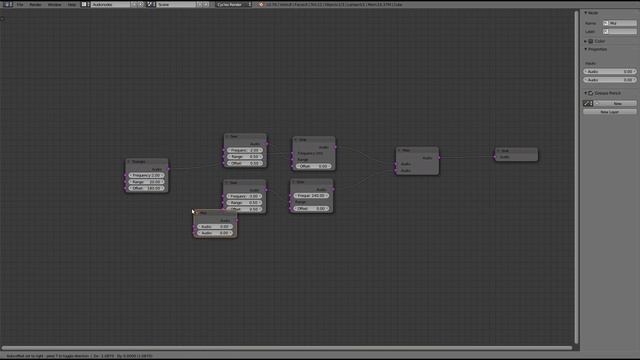Open the Cycles Render engine dropdown
This screenshot has height=360, width=640.
pos(234,4)
